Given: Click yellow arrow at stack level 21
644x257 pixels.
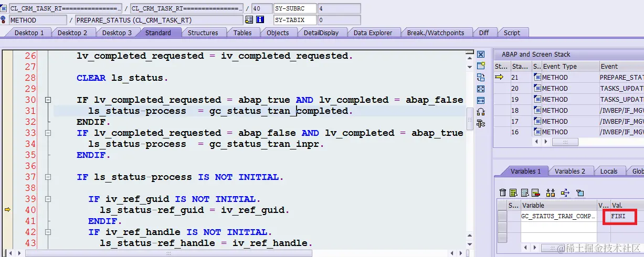Looking at the screenshot, I should pos(499,77).
